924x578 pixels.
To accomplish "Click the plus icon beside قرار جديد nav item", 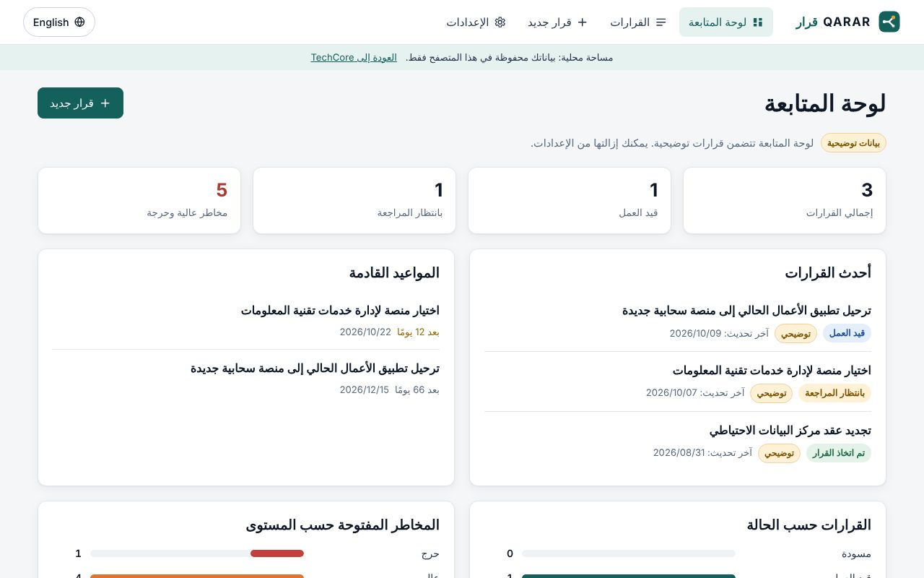I will pyautogui.click(x=583, y=22).
